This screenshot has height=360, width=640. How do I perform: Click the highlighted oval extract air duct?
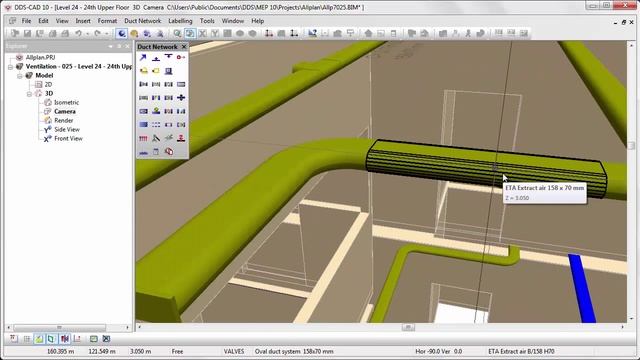coord(486,169)
